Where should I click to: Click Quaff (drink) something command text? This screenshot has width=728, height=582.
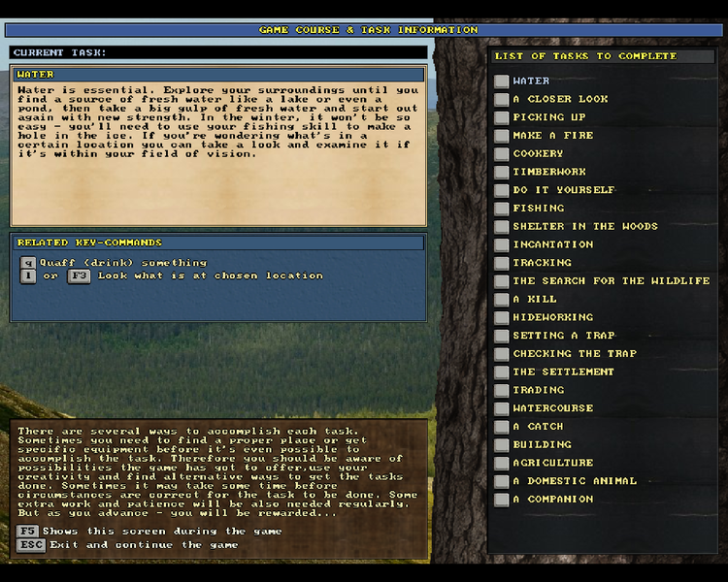(122, 263)
